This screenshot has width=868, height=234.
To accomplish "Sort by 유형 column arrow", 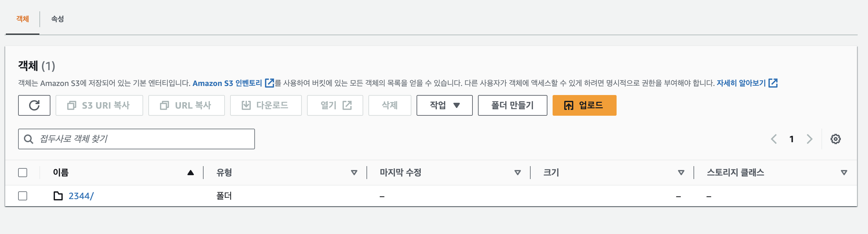I will pyautogui.click(x=354, y=173).
